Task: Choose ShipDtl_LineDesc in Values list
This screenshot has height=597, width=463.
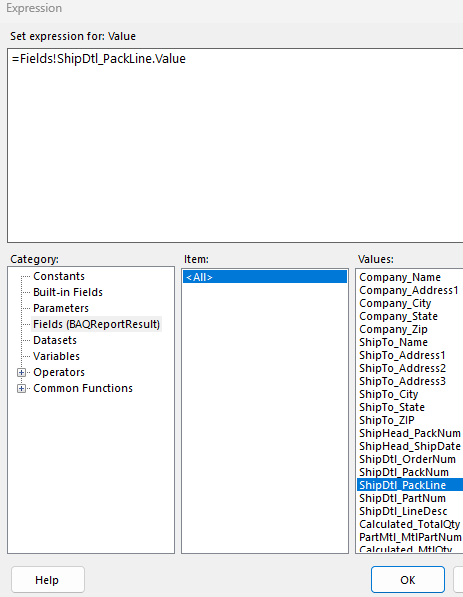Action: click(403, 511)
